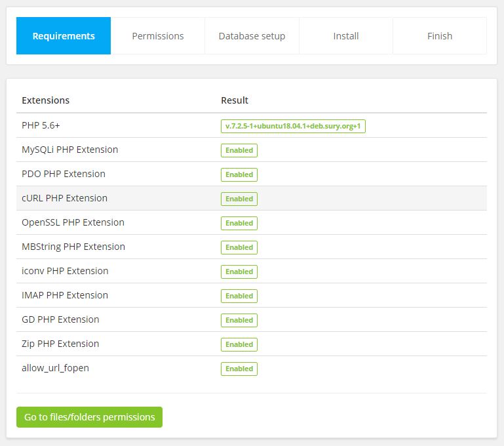Click the Extensions column header
Viewport: 504px width, 446px height.
coord(46,100)
